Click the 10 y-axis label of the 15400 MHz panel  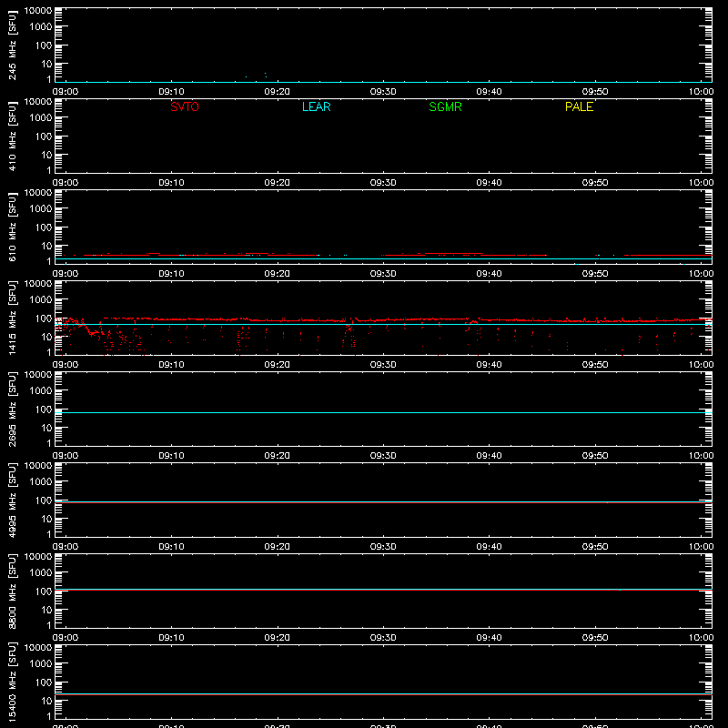click(46, 701)
